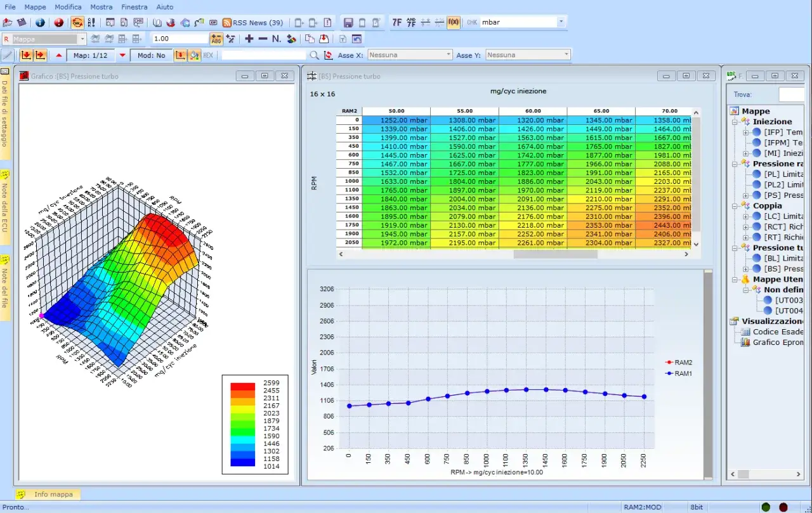Click the table horizontal scrollbar thumb
Viewport: 812px width, 513px height.
(556, 254)
